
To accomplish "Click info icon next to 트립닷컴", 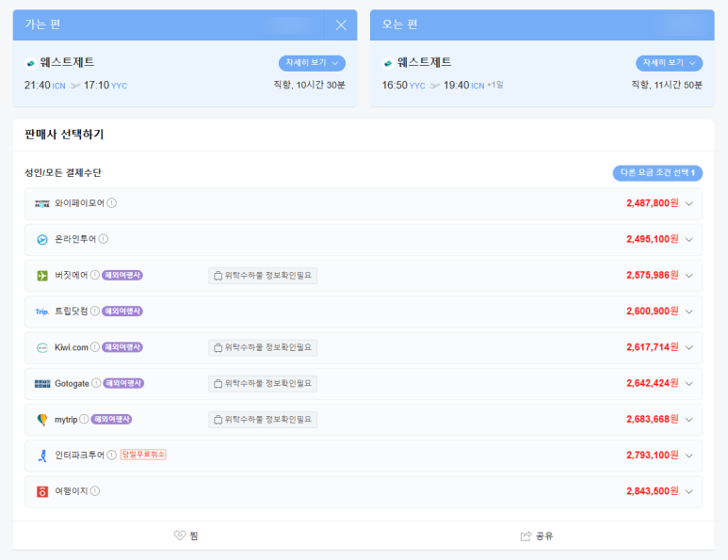I will (x=95, y=311).
